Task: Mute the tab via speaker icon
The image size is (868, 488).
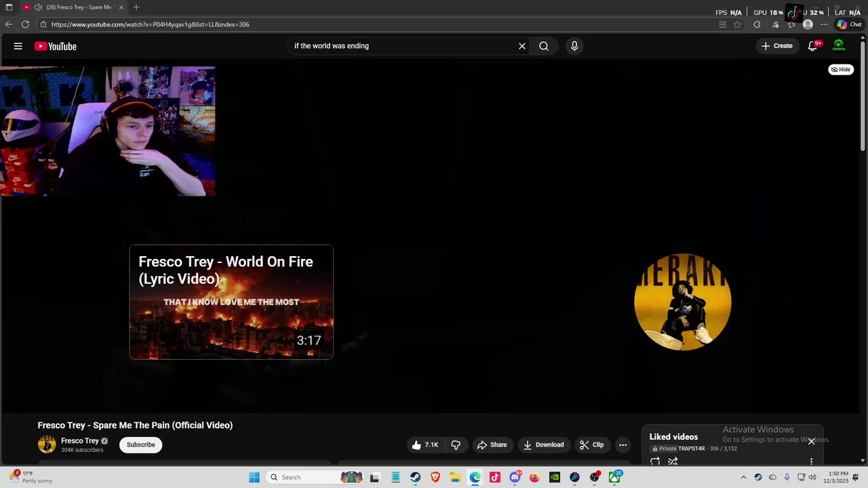Action: pyautogui.click(x=38, y=7)
